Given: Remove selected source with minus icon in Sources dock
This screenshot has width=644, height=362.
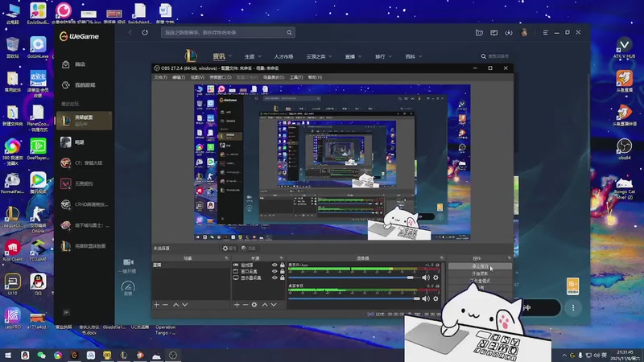Looking at the screenshot, I should click(x=246, y=305).
